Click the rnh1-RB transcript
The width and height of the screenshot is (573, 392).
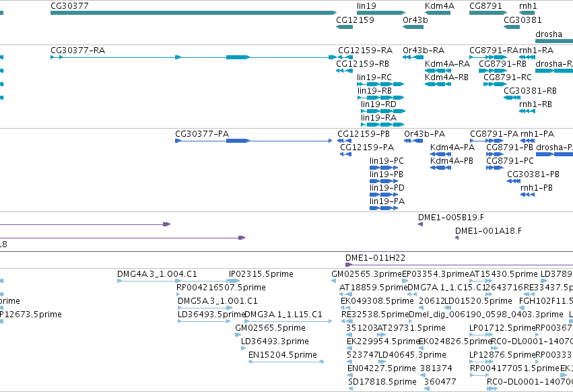tap(527, 111)
